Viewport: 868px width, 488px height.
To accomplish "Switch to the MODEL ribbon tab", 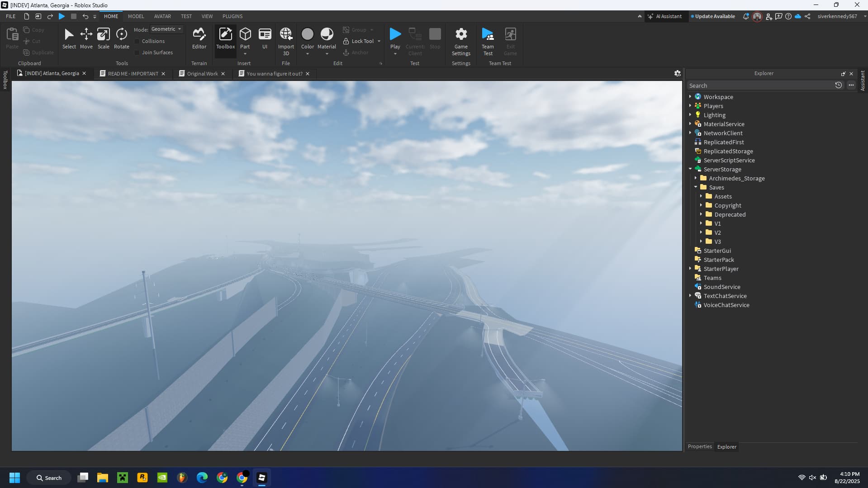I will click(136, 16).
